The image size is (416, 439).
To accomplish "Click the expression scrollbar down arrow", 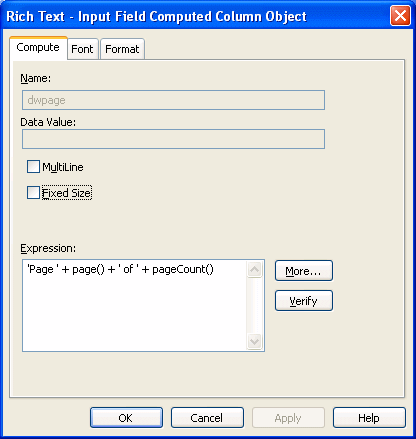I will (x=255, y=342).
